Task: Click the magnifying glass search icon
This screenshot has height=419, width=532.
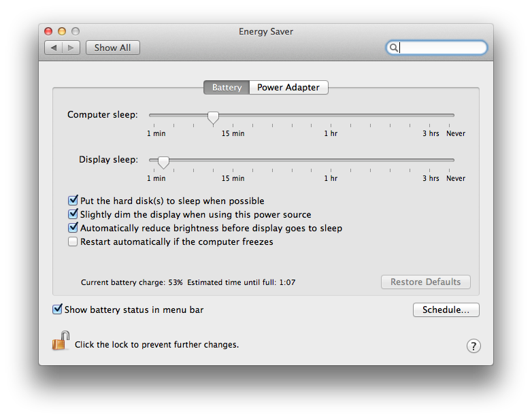Action: tap(394, 48)
